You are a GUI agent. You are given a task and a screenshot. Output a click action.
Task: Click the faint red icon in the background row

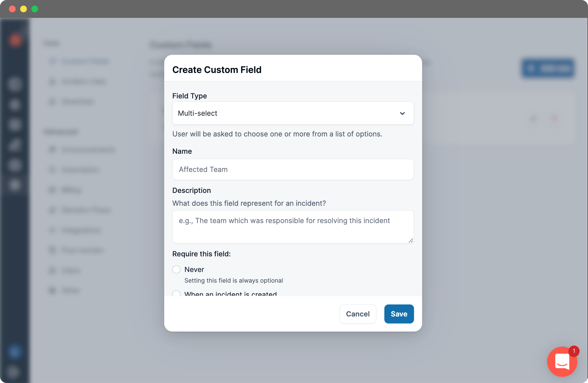554,119
